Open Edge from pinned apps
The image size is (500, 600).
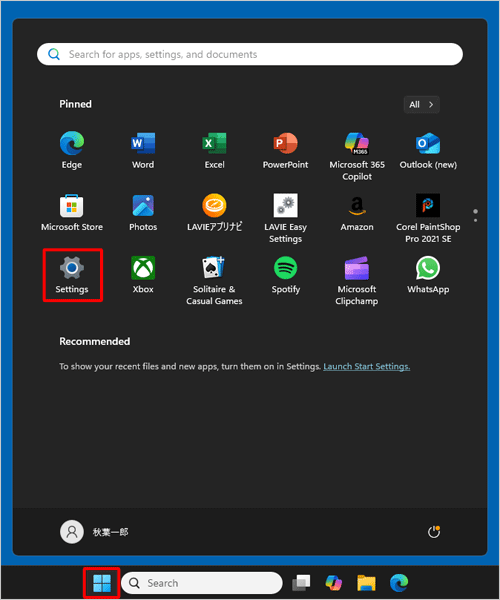(72, 150)
